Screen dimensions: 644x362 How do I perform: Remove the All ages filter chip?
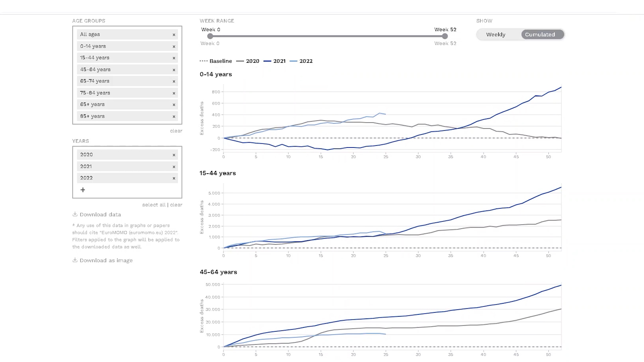[174, 35]
